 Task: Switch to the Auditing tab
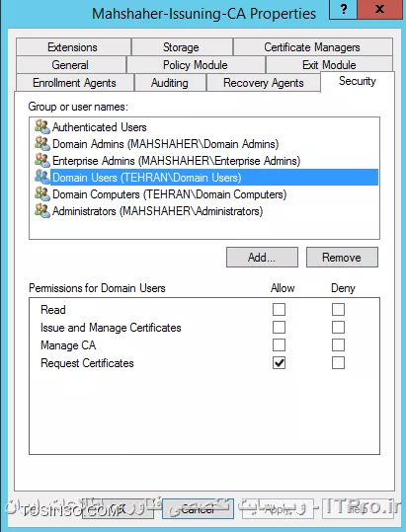(x=170, y=83)
